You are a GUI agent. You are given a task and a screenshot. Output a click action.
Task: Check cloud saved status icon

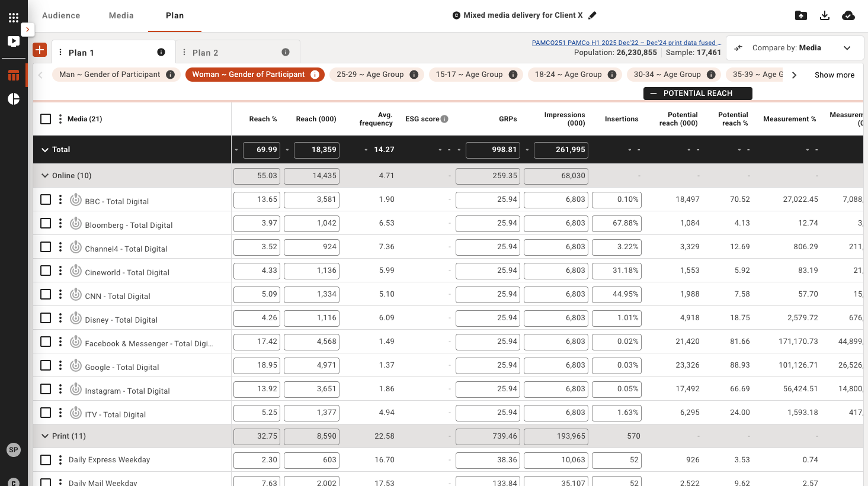click(848, 15)
